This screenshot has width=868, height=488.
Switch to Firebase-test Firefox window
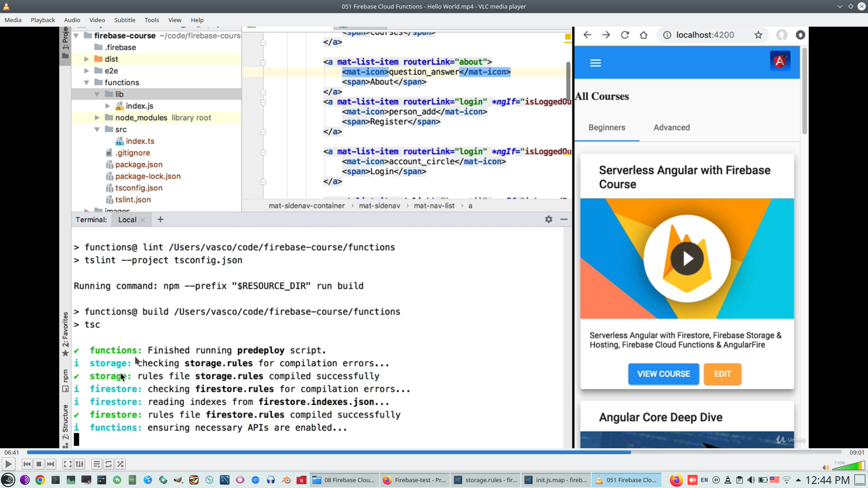point(415,480)
